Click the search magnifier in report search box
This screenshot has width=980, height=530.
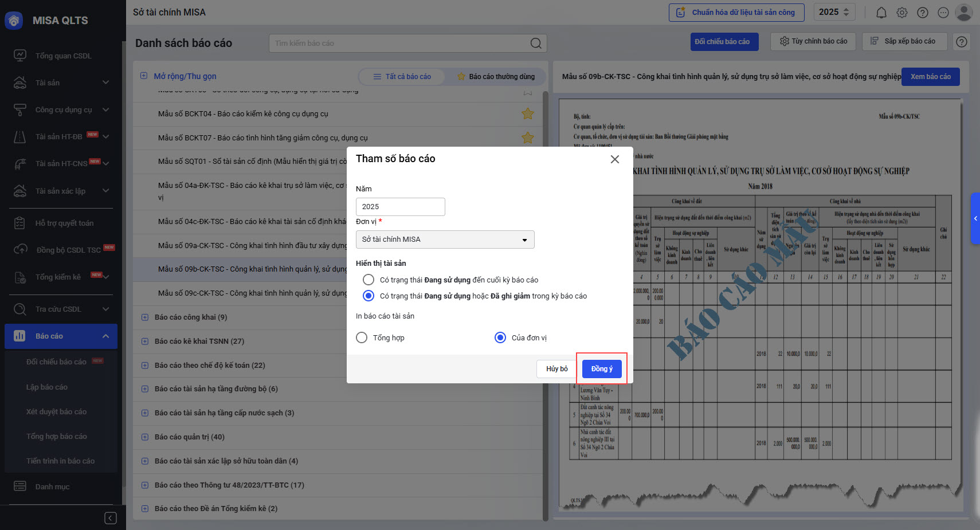point(536,43)
